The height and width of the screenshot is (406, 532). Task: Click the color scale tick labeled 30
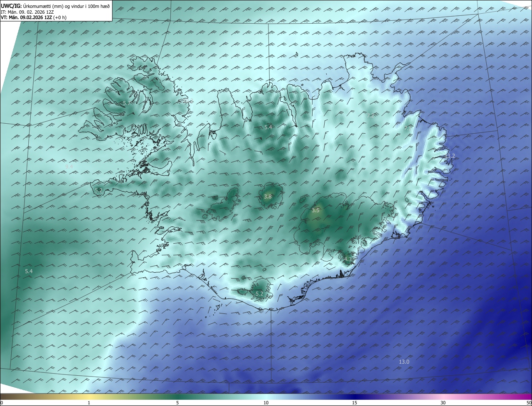click(443, 403)
